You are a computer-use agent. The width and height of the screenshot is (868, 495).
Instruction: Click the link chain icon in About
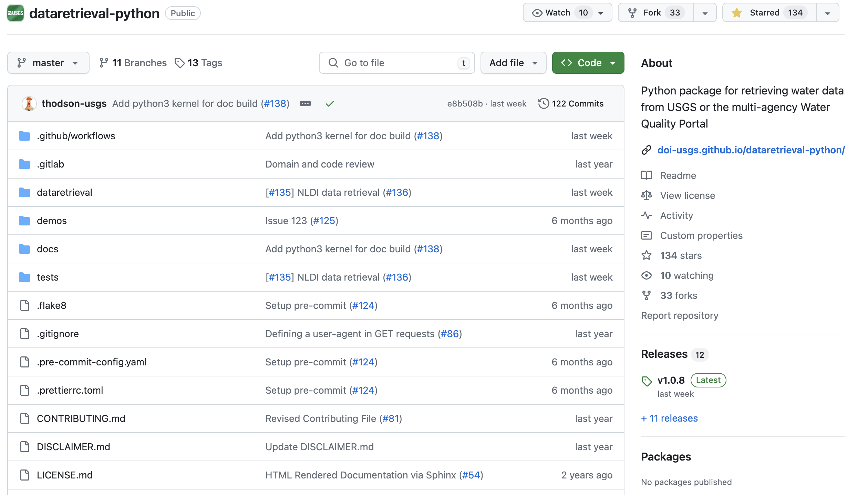tap(647, 150)
